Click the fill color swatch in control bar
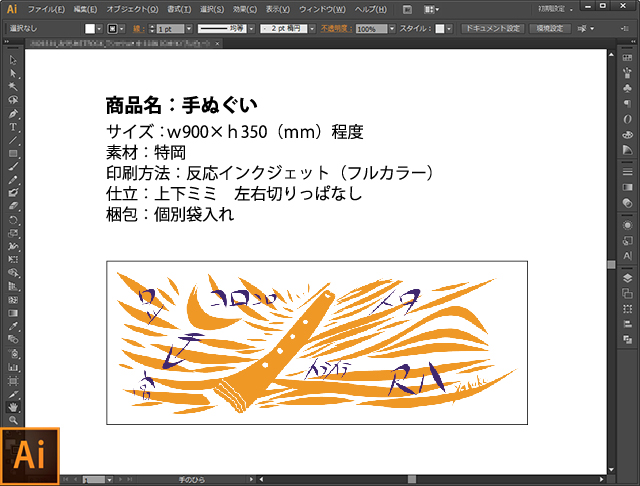640x486 pixels. [x=90, y=29]
